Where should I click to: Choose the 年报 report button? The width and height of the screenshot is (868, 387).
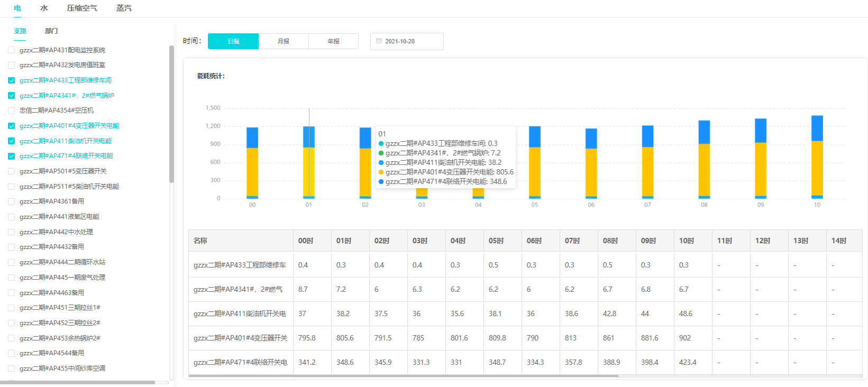click(333, 41)
